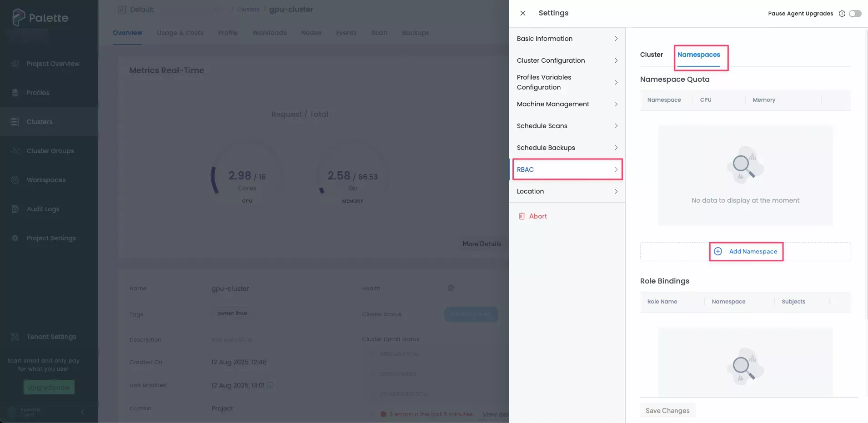The width and height of the screenshot is (868, 423).
Task: Click the Add Namespace button
Action: tap(745, 251)
